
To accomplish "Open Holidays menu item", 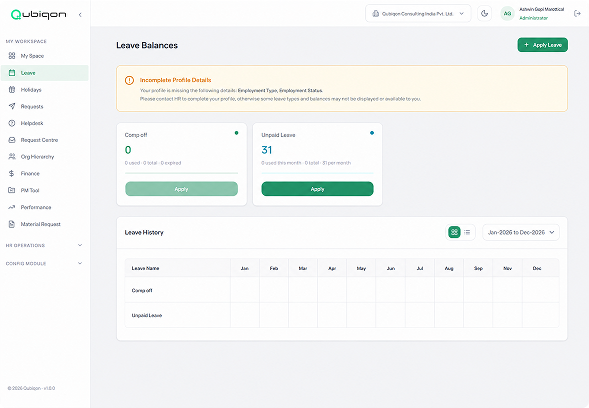I will pyautogui.click(x=45, y=89).
